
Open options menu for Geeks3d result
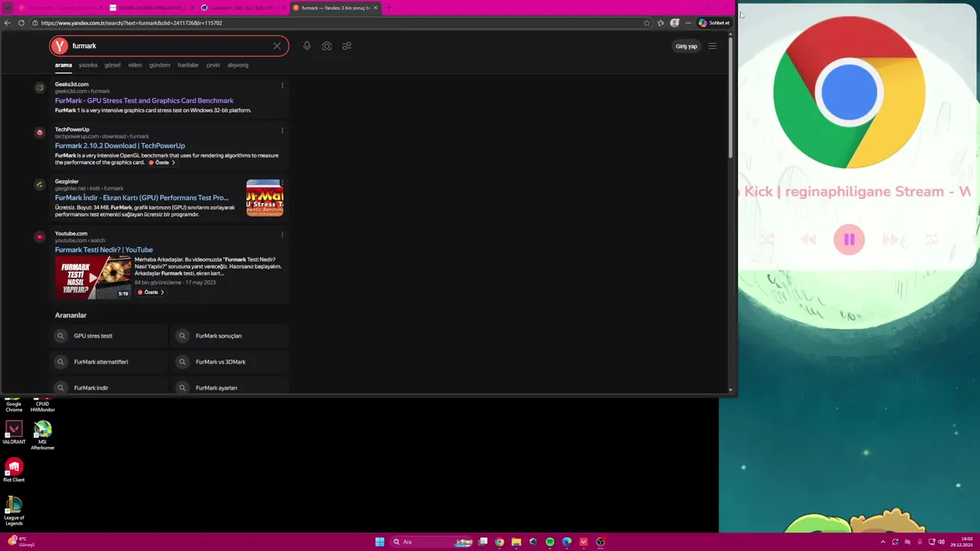coord(282,85)
